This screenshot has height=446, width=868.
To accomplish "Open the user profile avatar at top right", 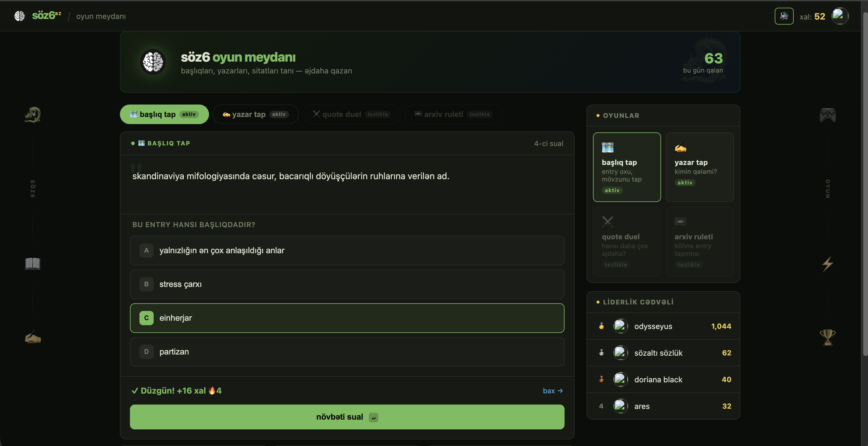I will pyautogui.click(x=840, y=16).
